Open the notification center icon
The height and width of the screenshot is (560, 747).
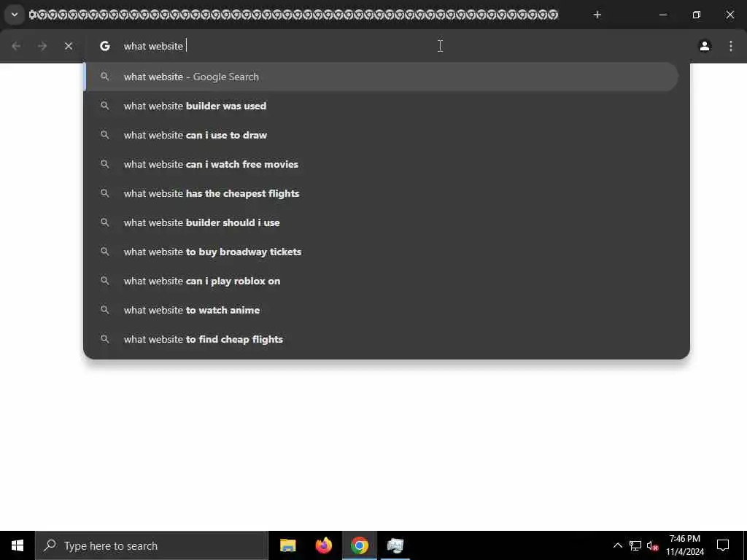[723, 545]
